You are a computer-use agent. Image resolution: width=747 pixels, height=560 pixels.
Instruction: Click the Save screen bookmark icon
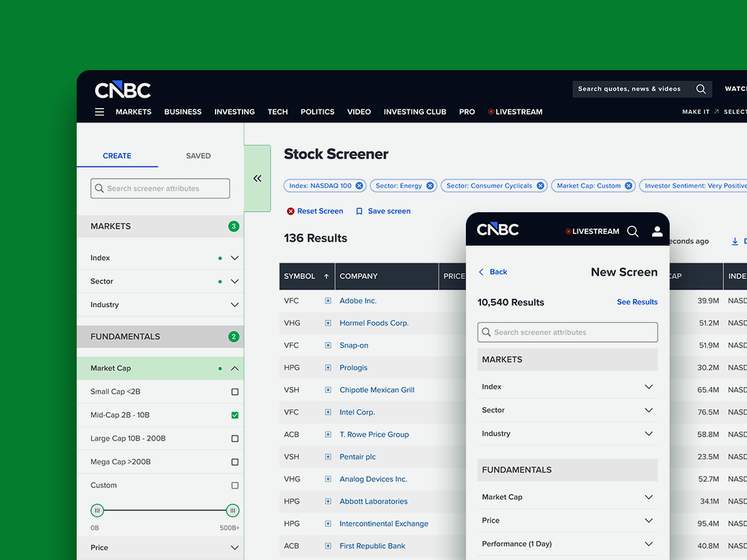pos(359,211)
